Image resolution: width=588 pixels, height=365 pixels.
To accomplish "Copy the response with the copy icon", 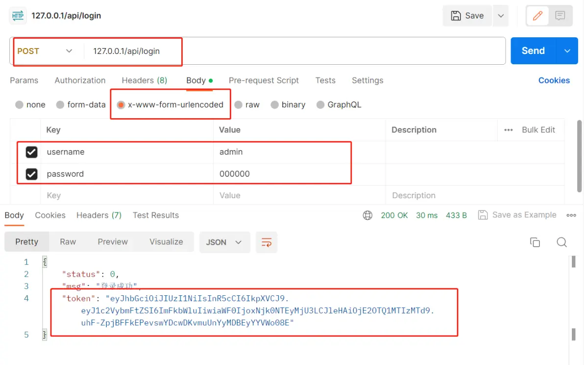I will (x=535, y=242).
